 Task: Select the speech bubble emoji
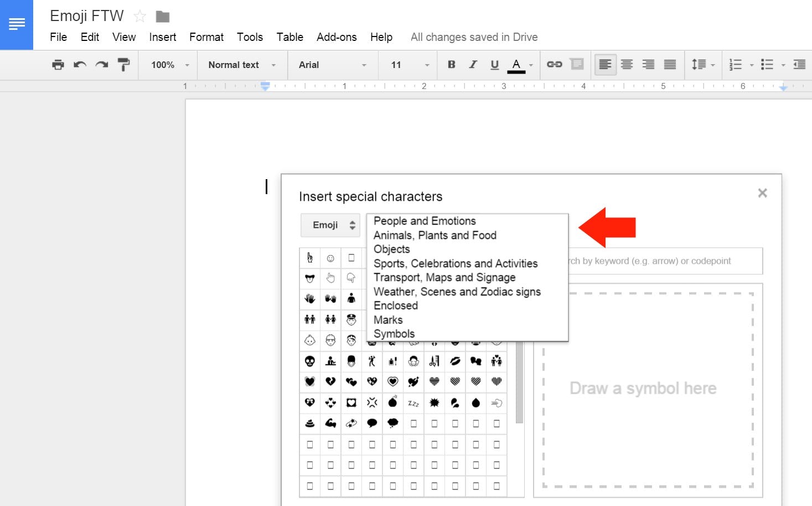point(372,423)
